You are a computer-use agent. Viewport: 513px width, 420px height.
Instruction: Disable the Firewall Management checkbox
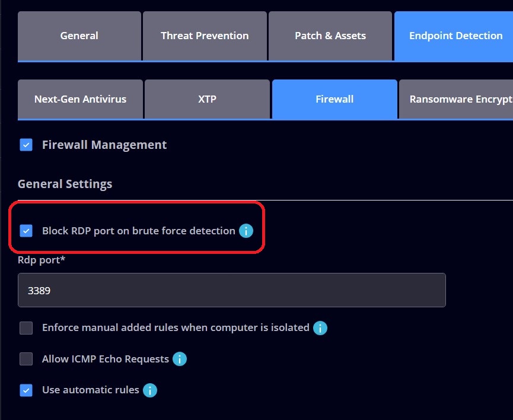pos(26,145)
